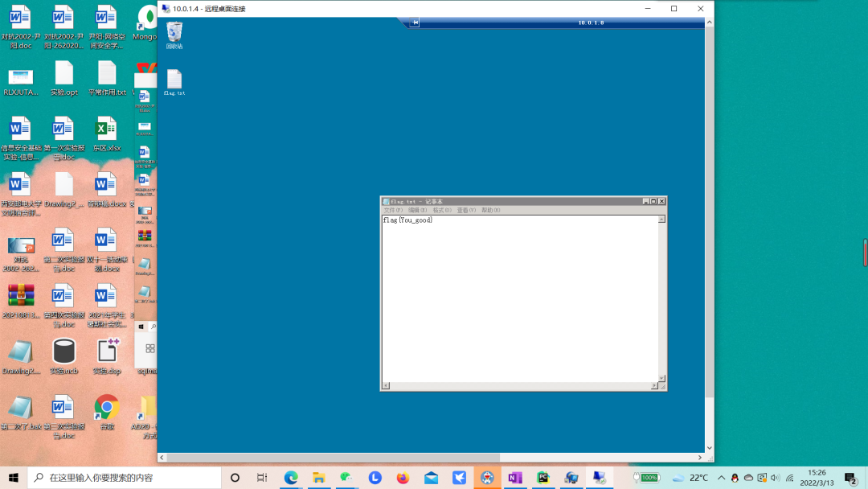Viewport: 868px width, 489px height.
Task: Open the Wi-Fi network tray icon
Action: tap(790, 478)
